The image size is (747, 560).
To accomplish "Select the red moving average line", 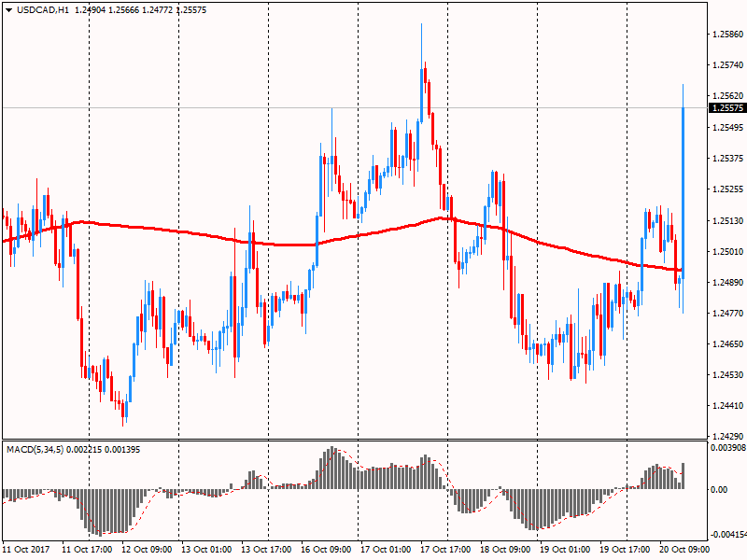I will click(343, 238).
